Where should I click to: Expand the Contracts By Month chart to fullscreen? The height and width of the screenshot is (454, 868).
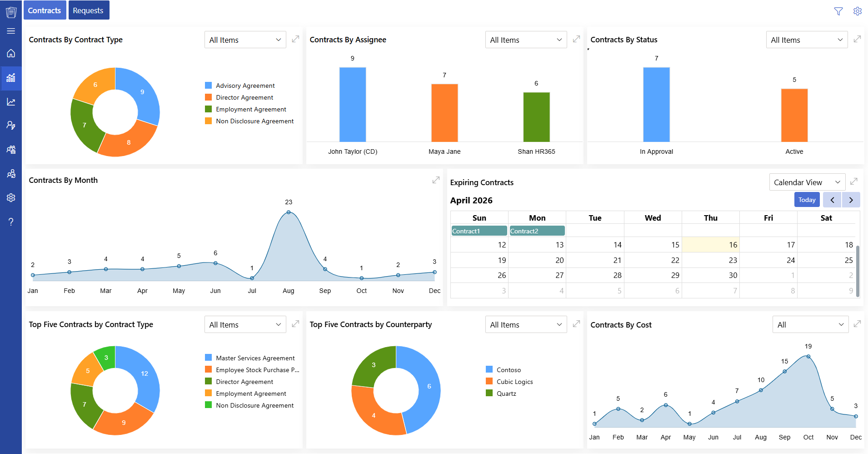click(436, 180)
